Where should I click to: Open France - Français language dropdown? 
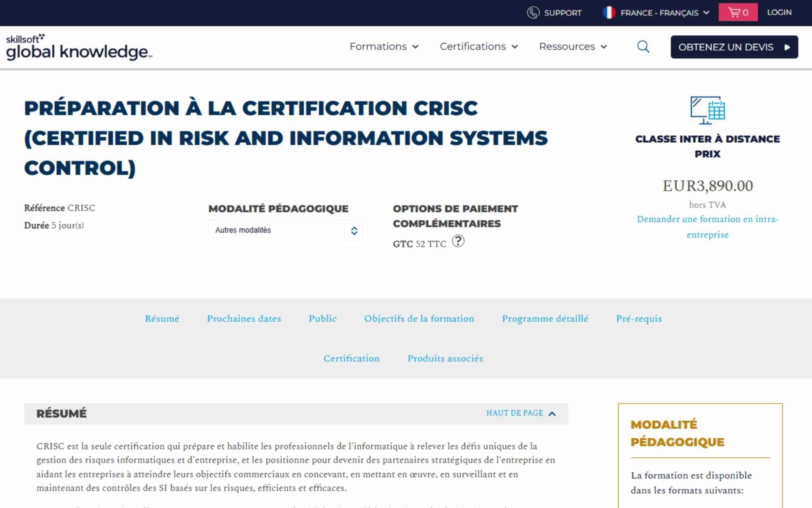click(x=656, y=13)
